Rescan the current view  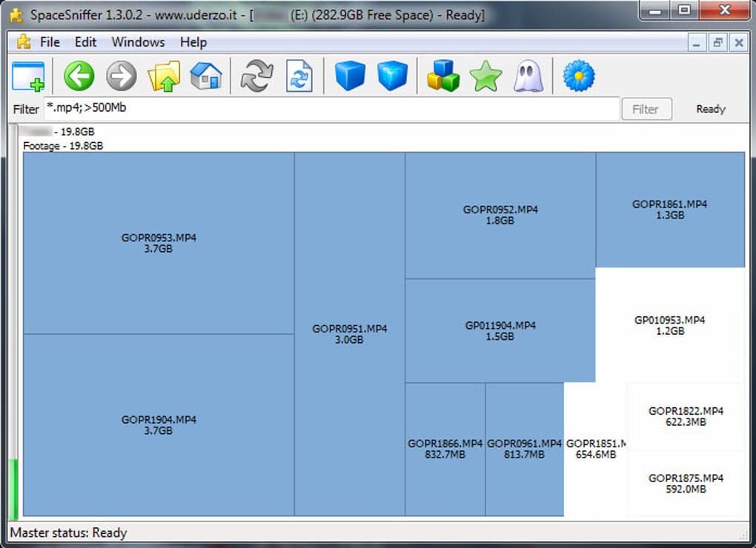point(299,76)
